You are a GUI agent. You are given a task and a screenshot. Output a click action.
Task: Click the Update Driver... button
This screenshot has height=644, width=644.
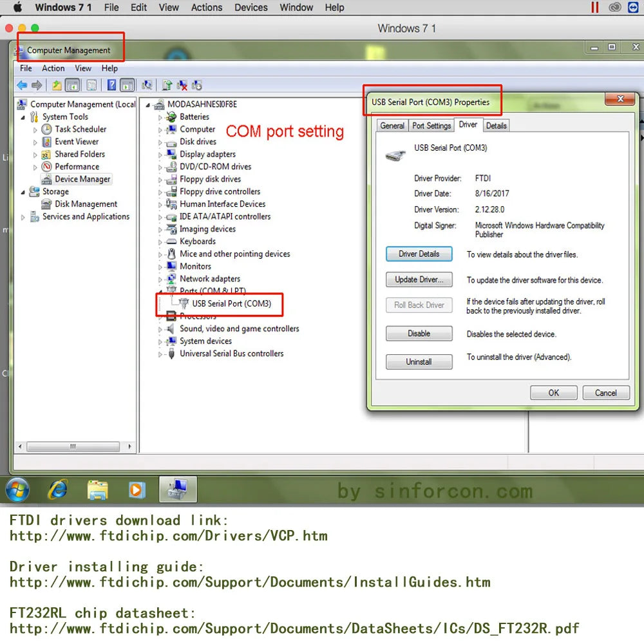point(419,279)
